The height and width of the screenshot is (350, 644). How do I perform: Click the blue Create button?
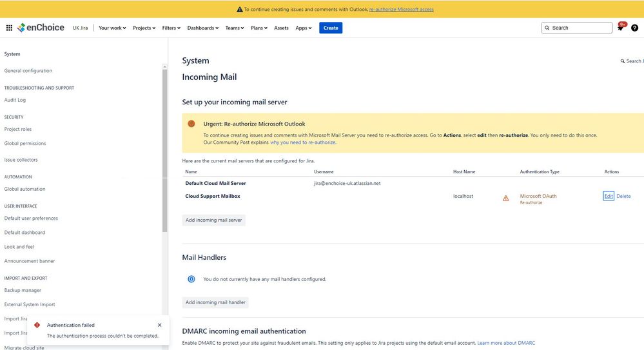click(331, 28)
